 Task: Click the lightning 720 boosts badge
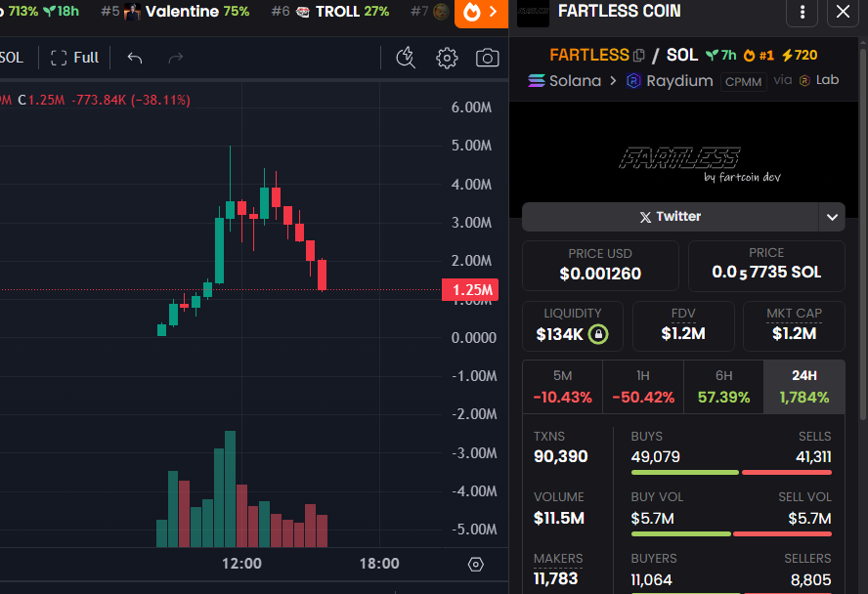click(x=800, y=56)
